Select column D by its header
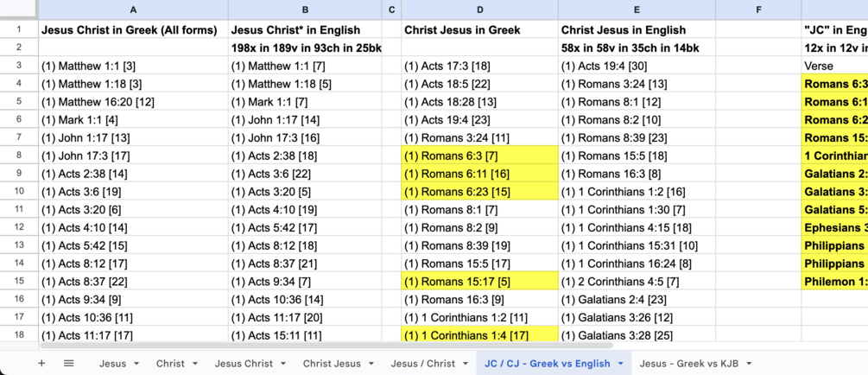 [x=479, y=10]
